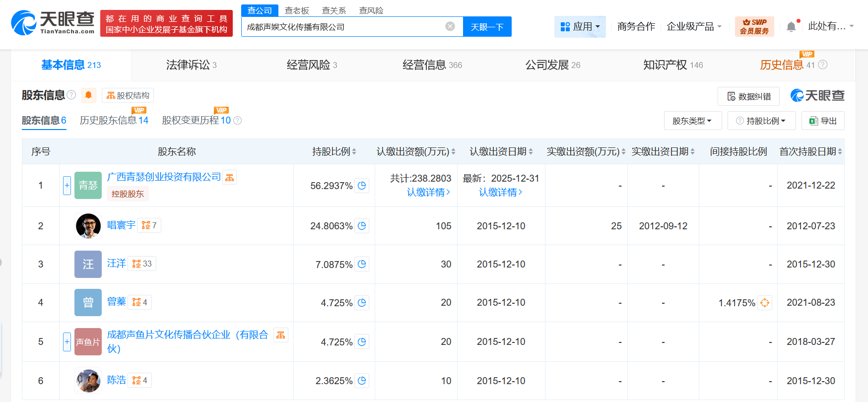Click the notification bell in header
Viewport: 868px width, 402px height.
coord(791,27)
